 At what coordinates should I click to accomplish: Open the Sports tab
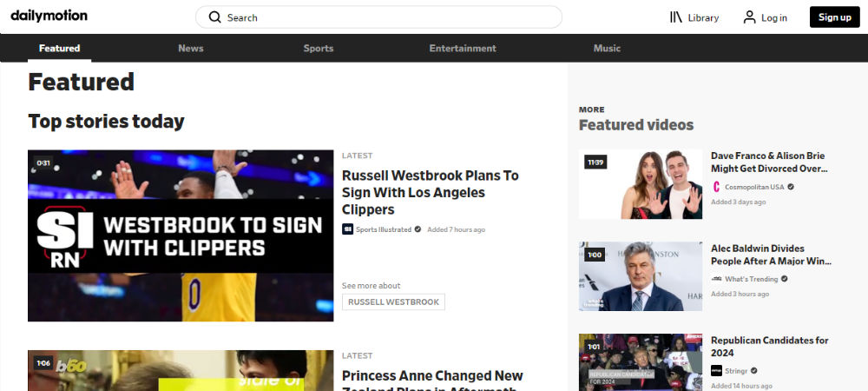(319, 48)
